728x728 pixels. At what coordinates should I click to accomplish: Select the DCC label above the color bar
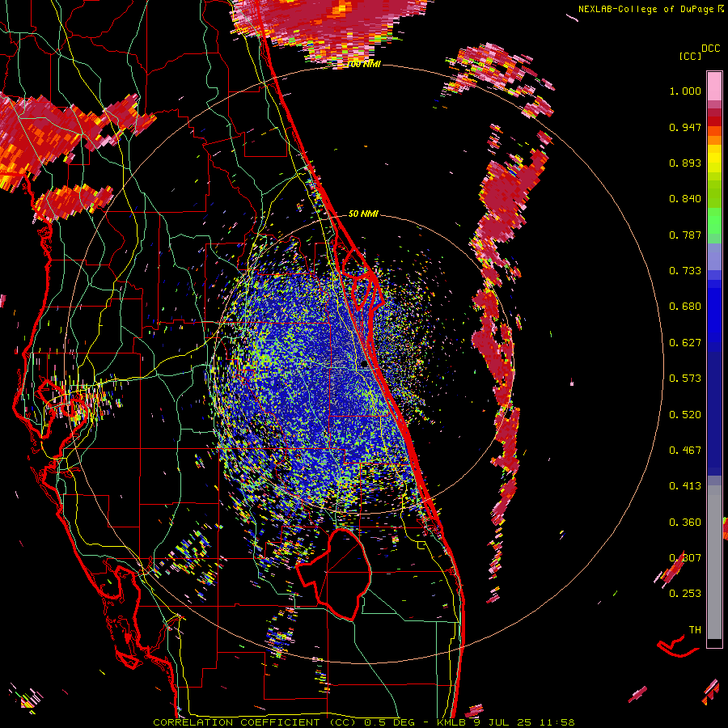(710, 49)
